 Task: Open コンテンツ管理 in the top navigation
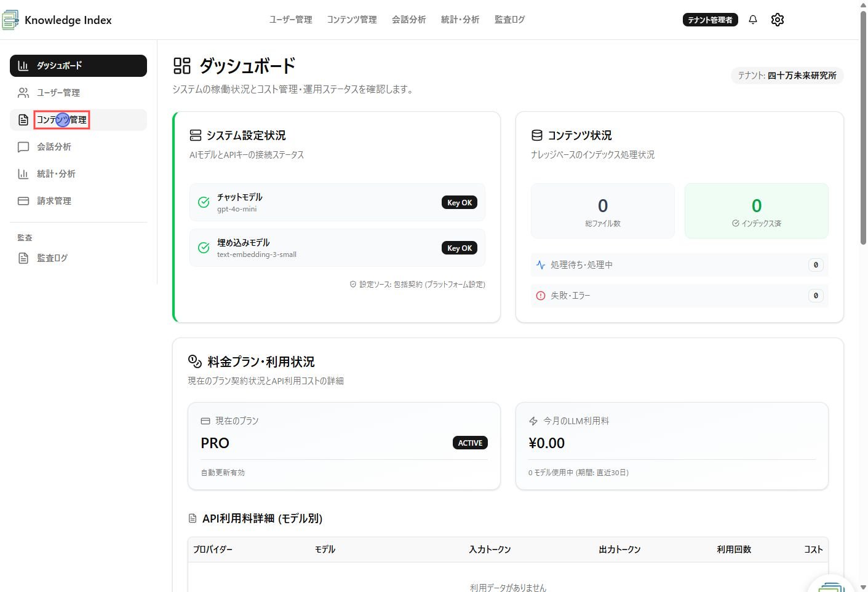(x=352, y=20)
